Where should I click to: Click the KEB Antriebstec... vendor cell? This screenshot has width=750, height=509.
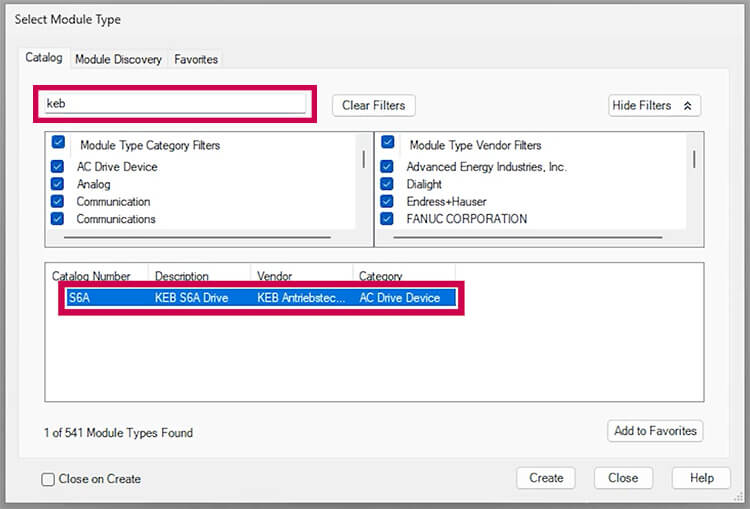[301, 298]
